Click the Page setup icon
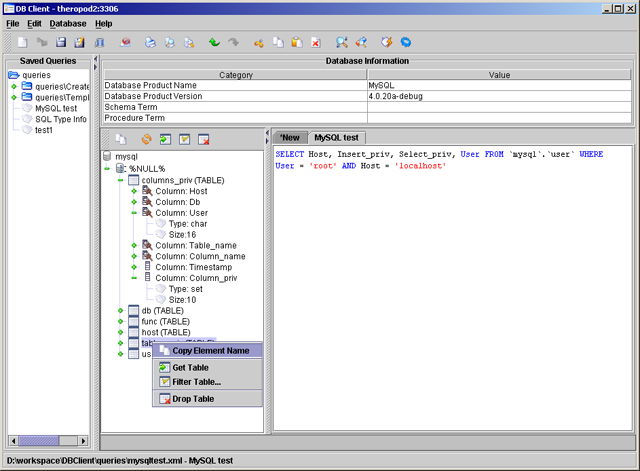The image size is (640, 471). [189, 42]
